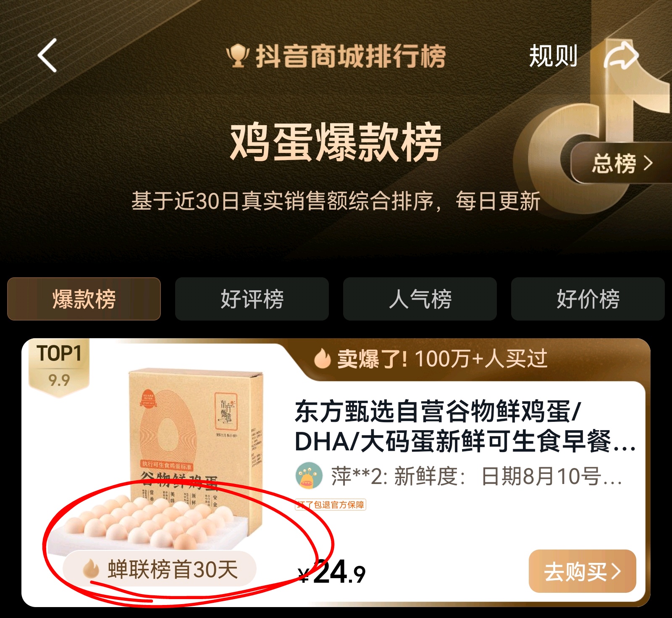
Task: Tap the back arrow icon
Action: pos(47,55)
